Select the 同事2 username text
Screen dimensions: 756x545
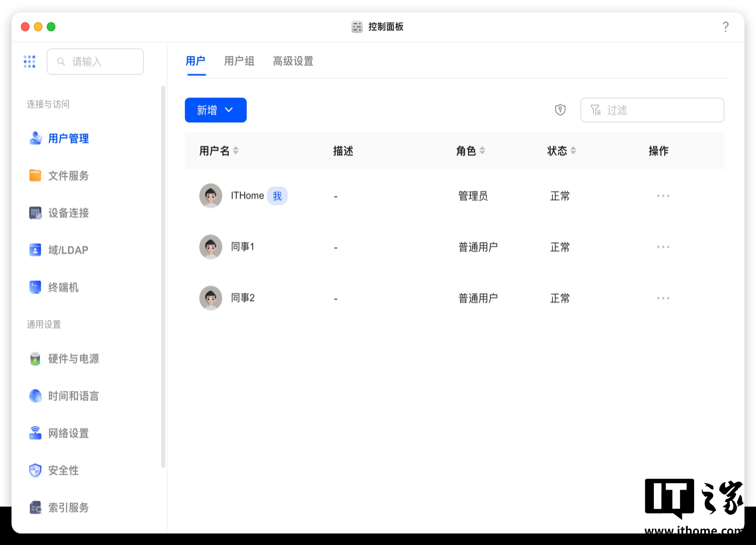pos(243,298)
